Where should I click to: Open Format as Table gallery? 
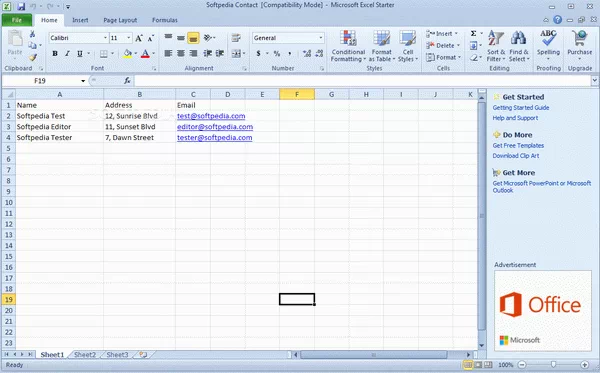pyautogui.click(x=382, y=46)
